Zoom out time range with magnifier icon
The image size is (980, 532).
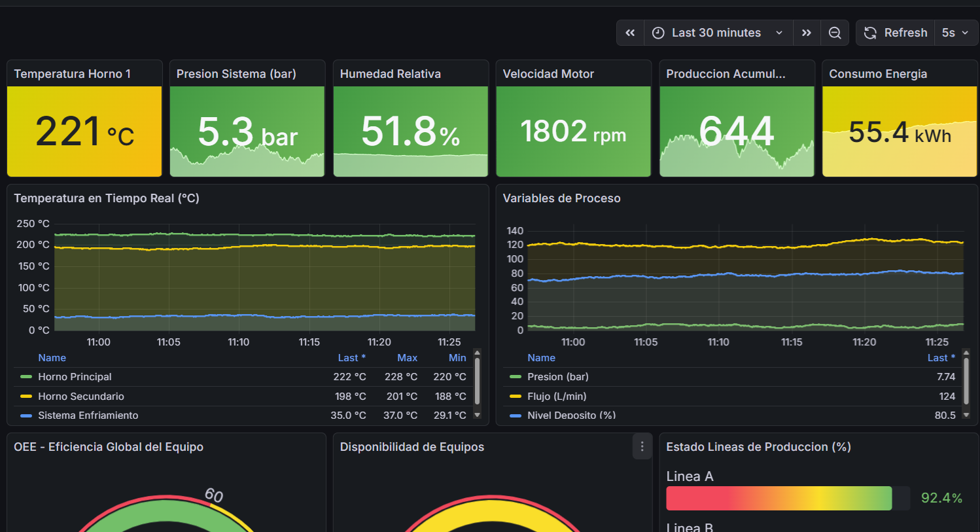(x=835, y=33)
